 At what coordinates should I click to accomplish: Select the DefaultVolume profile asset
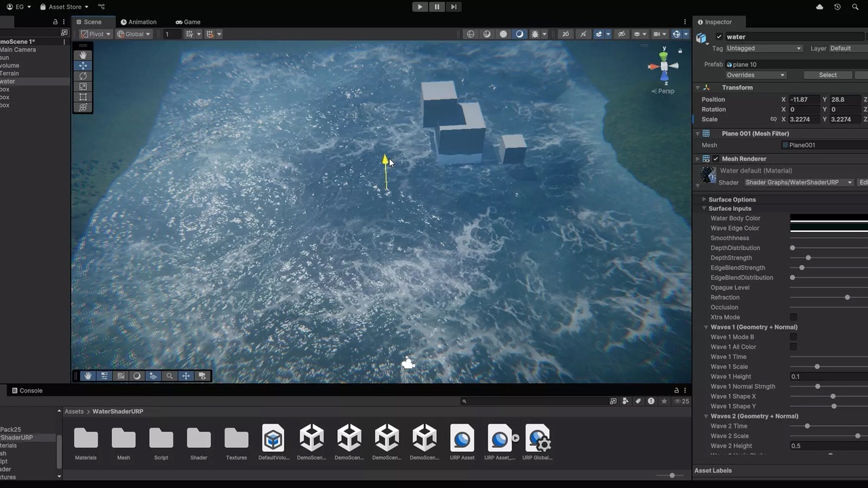tap(273, 443)
